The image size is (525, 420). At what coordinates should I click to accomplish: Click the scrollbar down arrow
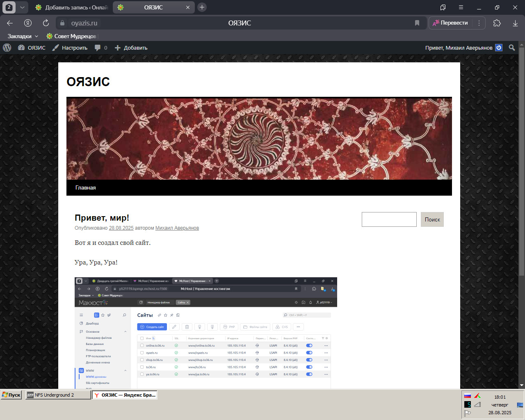coord(522,386)
